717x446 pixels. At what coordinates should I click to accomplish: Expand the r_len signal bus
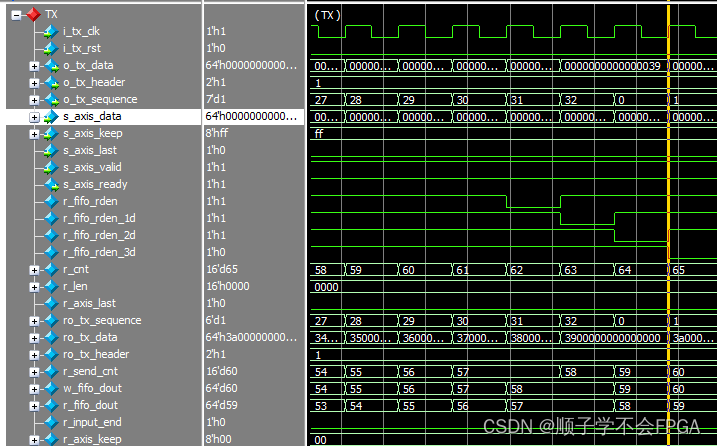[x=34, y=287]
